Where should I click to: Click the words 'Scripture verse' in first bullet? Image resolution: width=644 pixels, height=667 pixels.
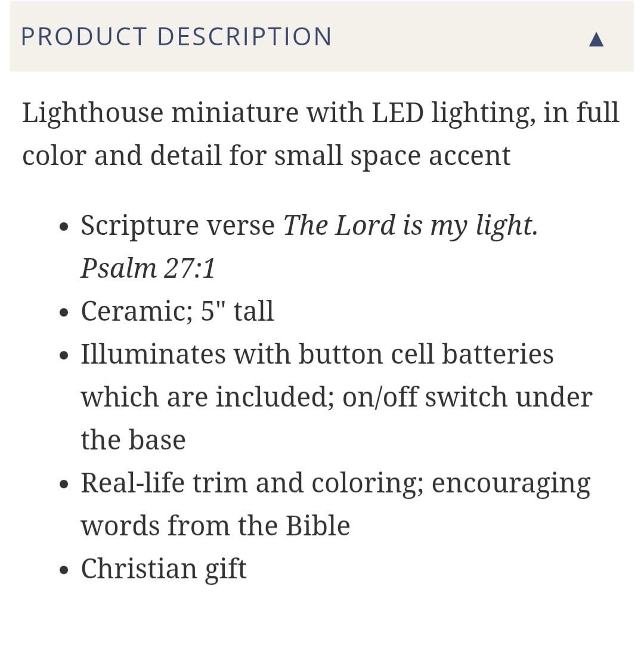pyautogui.click(x=178, y=226)
